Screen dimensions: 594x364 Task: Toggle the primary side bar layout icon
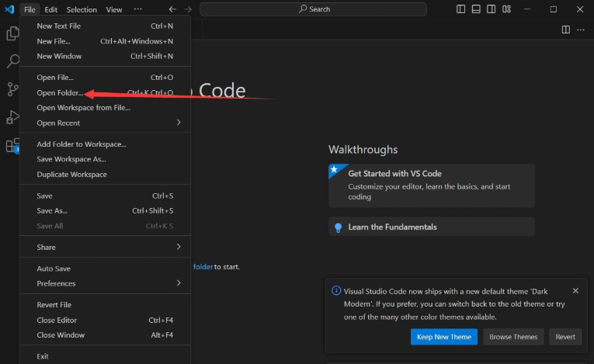460,9
